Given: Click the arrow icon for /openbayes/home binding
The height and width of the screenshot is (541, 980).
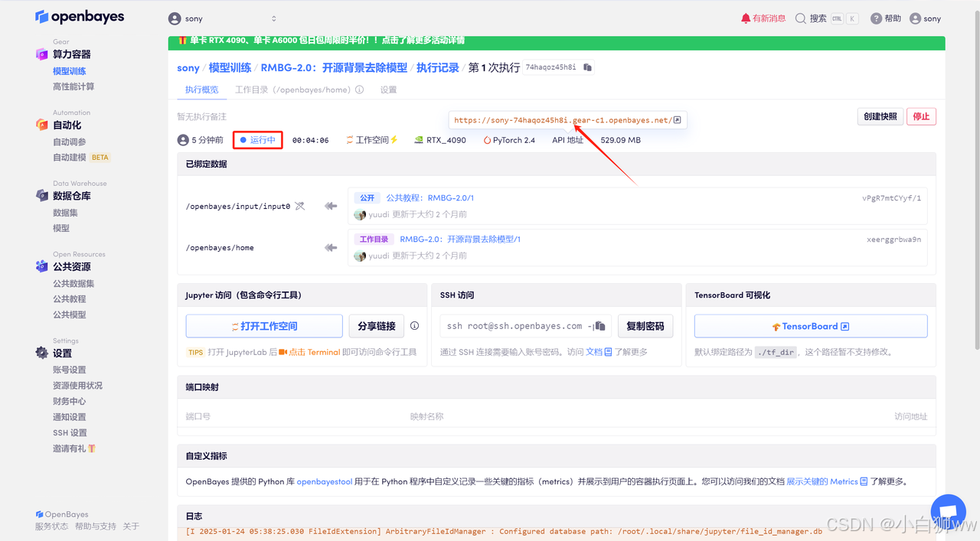Looking at the screenshot, I should pyautogui.click(x=331, y=247).
